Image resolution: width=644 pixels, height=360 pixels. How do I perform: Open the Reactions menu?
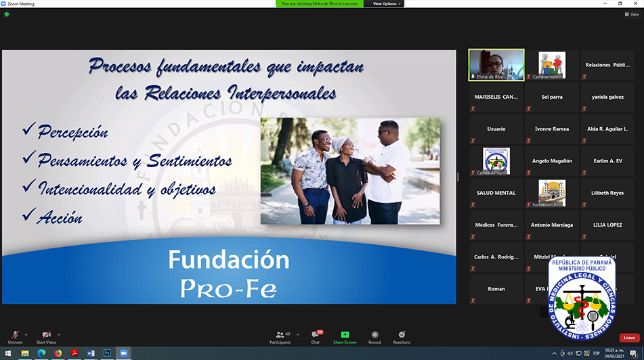coord(402,338)
